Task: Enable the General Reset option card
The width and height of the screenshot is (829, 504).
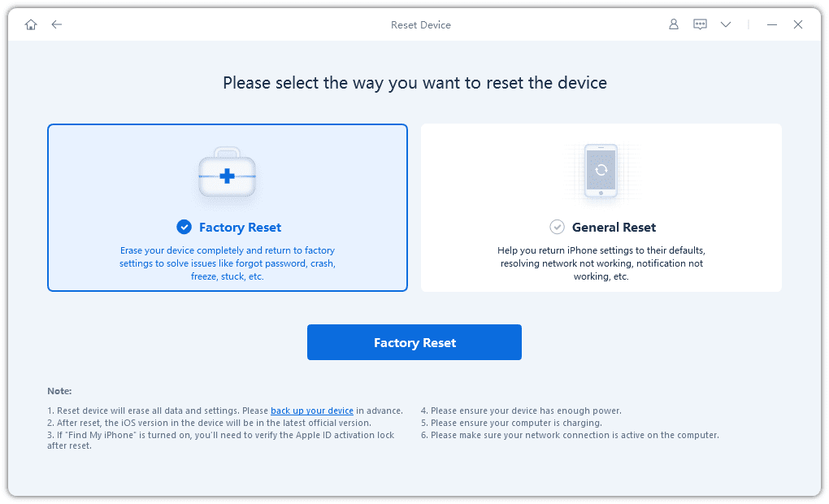Action: pyautogui.click(x=601, y=207)
